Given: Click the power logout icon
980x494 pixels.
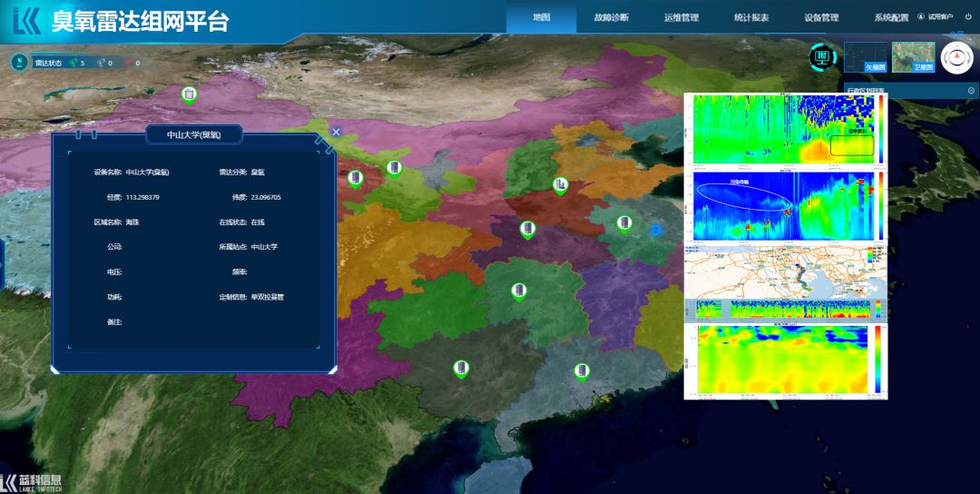Looking at the screenshot, I should [x=968, y=16].
